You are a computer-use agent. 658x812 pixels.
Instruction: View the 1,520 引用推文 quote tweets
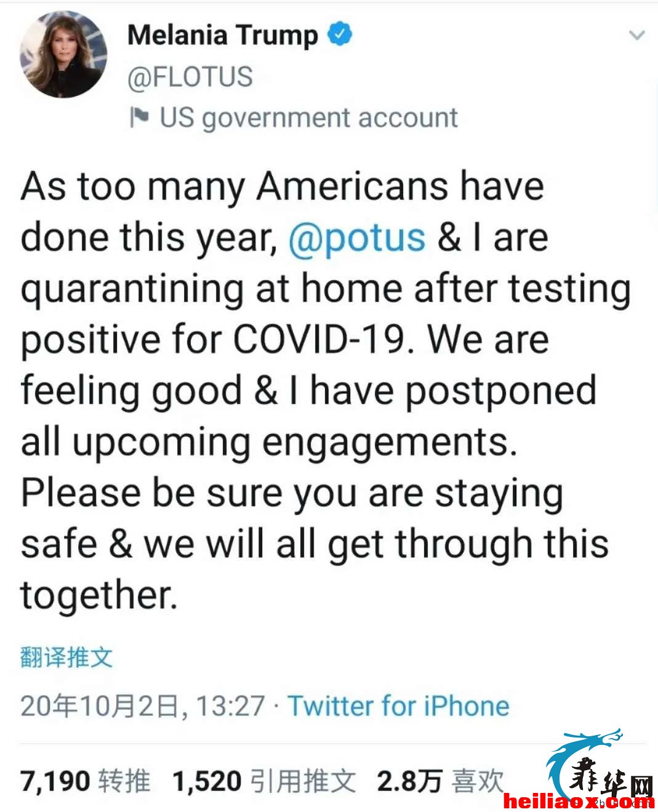click(x=264, y=781)
